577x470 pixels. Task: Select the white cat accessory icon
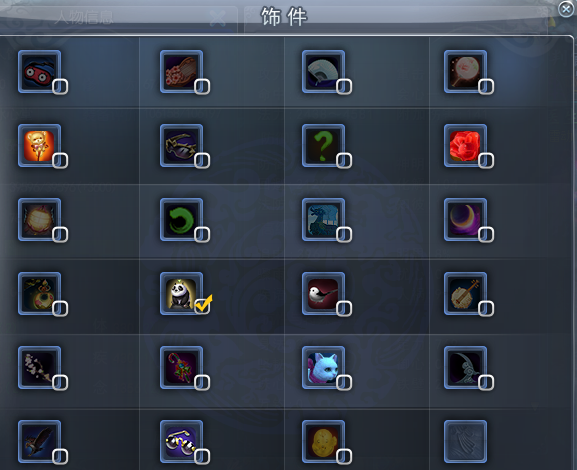pyautogui.click(x=323, y=368)
